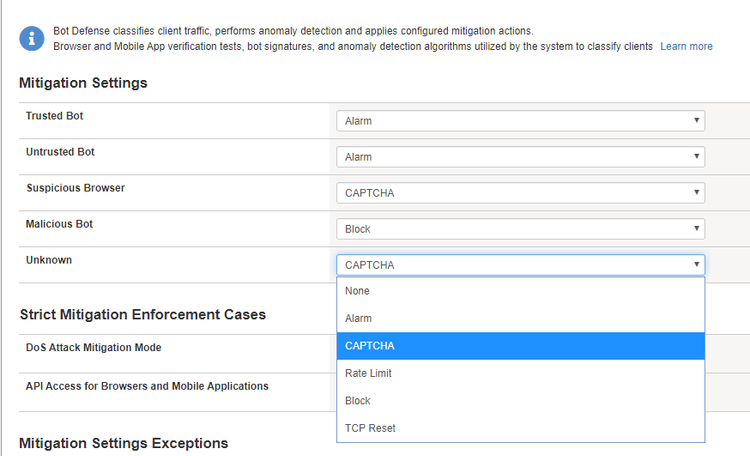Click the Malicious Bot row label
Image resolution: width=750 pixels, height=456 pixels.
(x=59, y=224)
